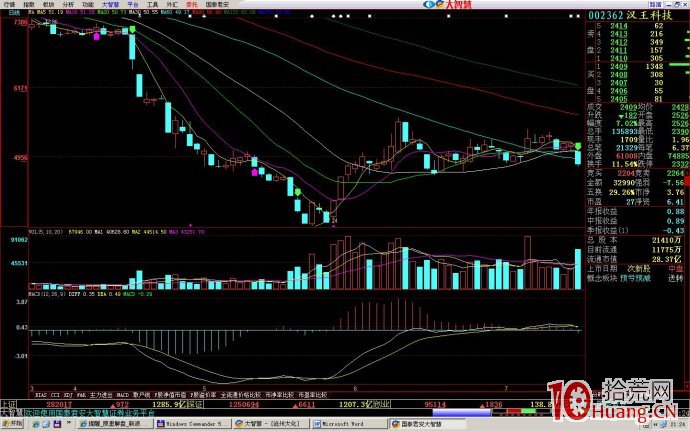690x431 pixels.
Task: Click the 深证 index value 1250694
Action: pos(243,404)
